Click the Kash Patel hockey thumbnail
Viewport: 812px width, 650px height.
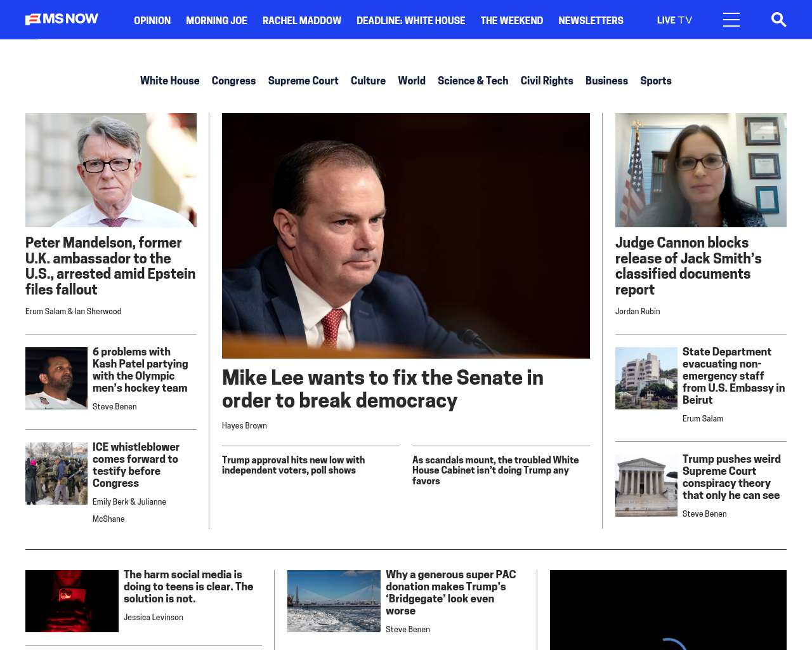pos(56,378)
